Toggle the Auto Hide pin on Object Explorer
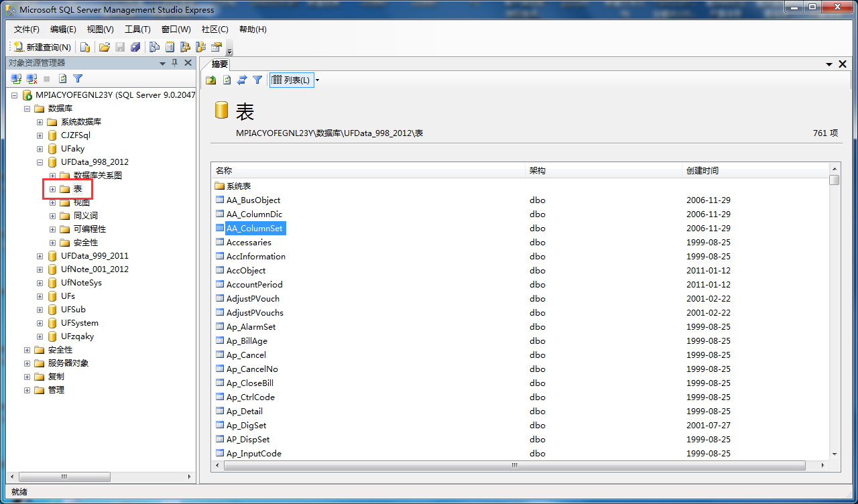Screen dimensions: 858x504 pos(174,62)
